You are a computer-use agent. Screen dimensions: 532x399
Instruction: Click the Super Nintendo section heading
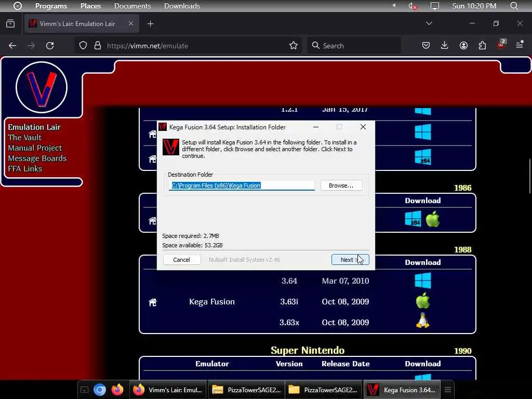[x=308, y=350]
